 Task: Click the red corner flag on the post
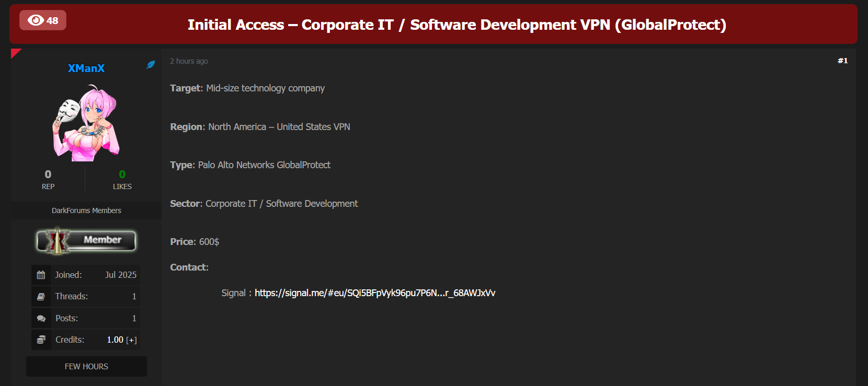coord(15,53)
